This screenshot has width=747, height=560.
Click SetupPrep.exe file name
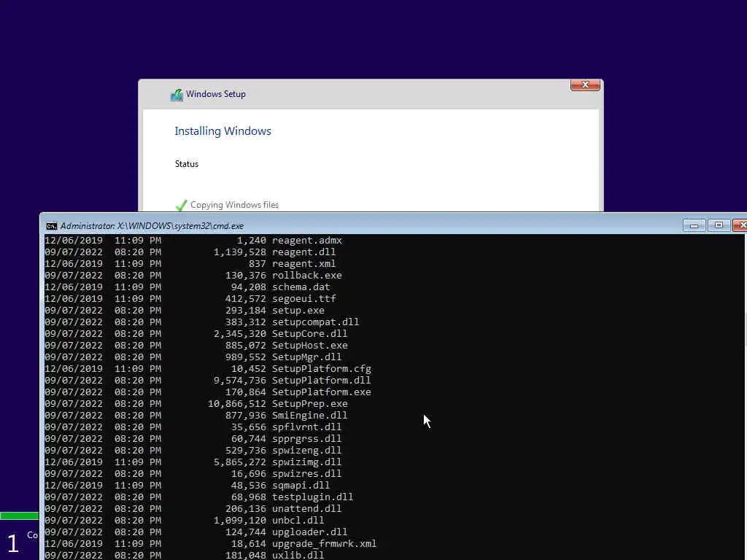(309, 403)
